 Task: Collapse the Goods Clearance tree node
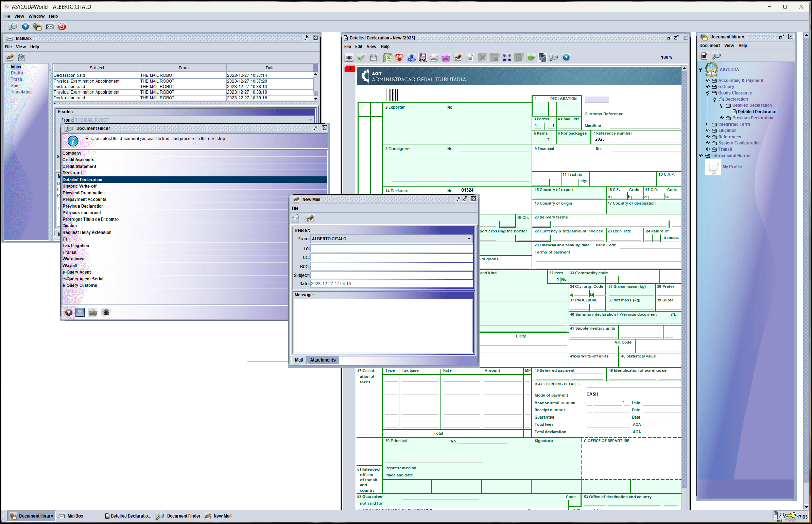708,93
